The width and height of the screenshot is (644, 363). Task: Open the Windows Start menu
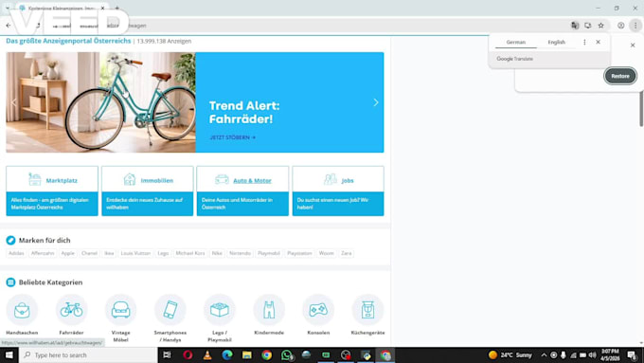(x=9, y=354)
